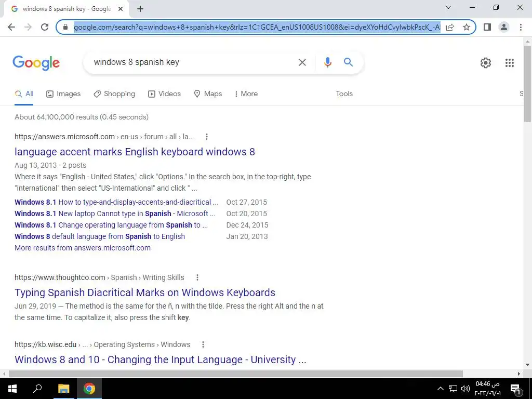Start voice search with the microphone icon
The height and width of the screenshot is (399, 532).
point(327,62)
